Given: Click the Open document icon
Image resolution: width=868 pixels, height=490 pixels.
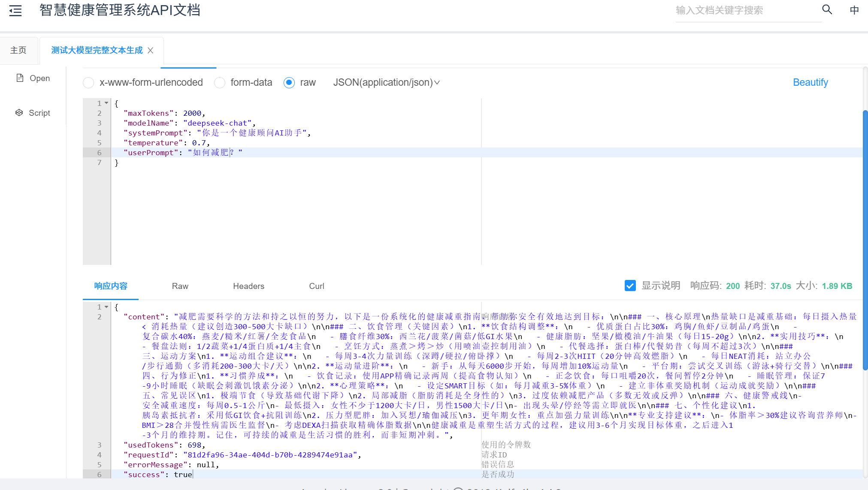Looking at the screenshot, I should click(x=20, y=78).
